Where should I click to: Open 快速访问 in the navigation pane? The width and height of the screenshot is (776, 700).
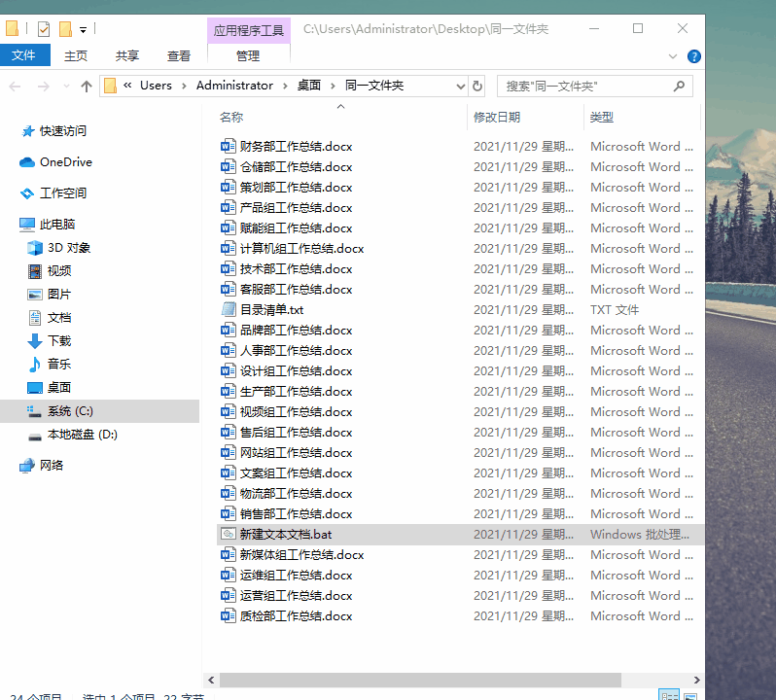coord(63,131)
